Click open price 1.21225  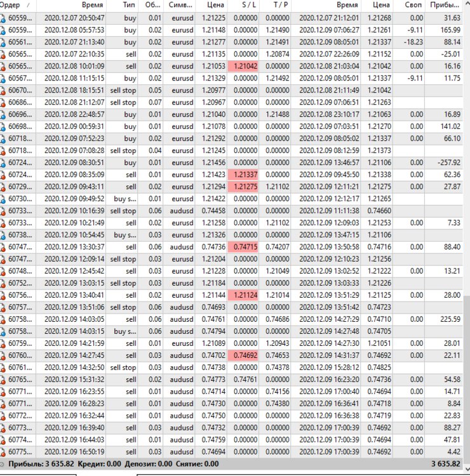(213, 18)
